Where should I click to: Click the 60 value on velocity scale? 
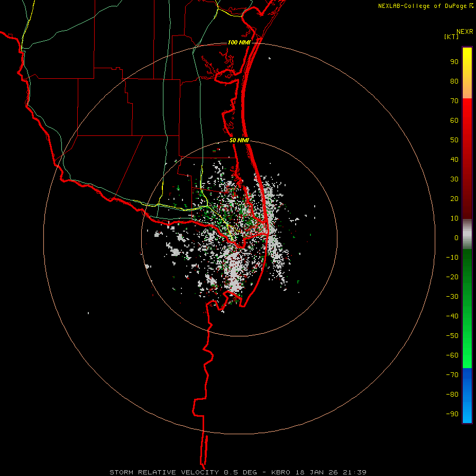(x=454, y=121)
